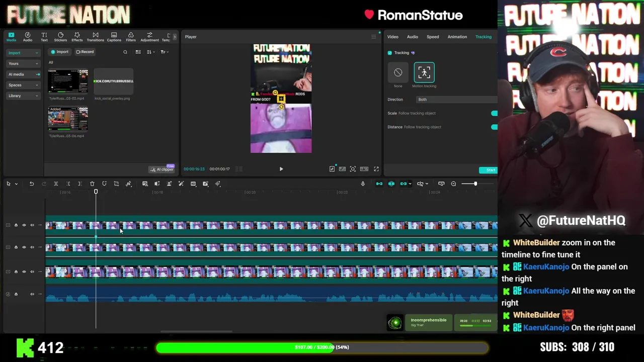This screenshot has height=362, width=644.
Task: Expand the Import section in sidebar
Action: 23,53
